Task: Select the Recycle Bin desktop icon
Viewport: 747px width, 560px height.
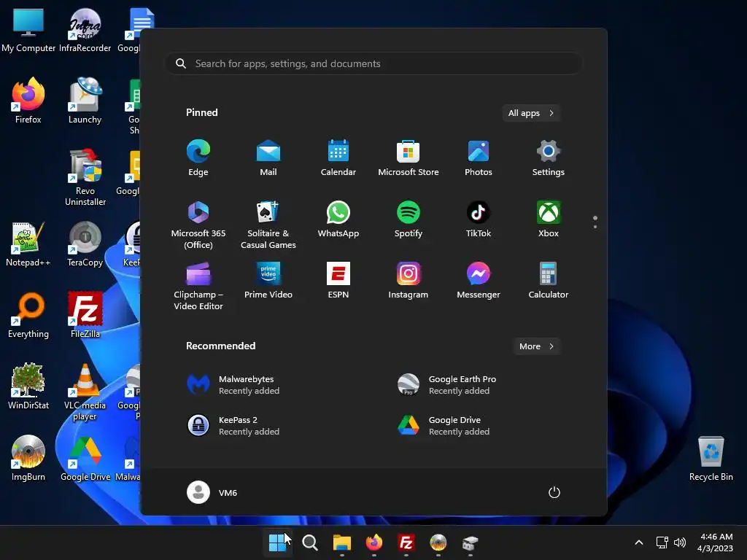Action: (x=711, y=458)
